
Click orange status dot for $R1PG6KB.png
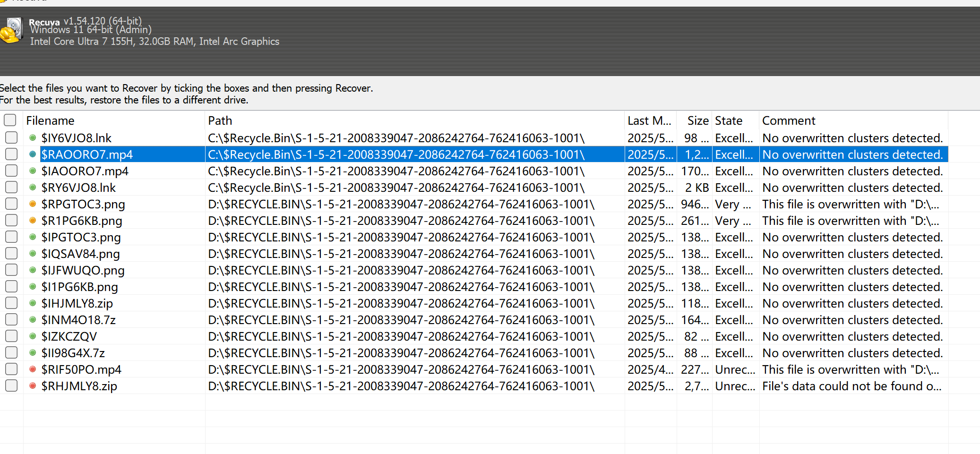[x=33, y=221]
